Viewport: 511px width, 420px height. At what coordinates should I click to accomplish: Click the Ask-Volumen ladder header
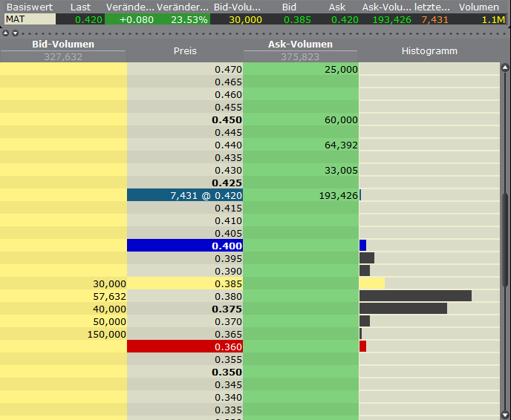click(300, 45)
